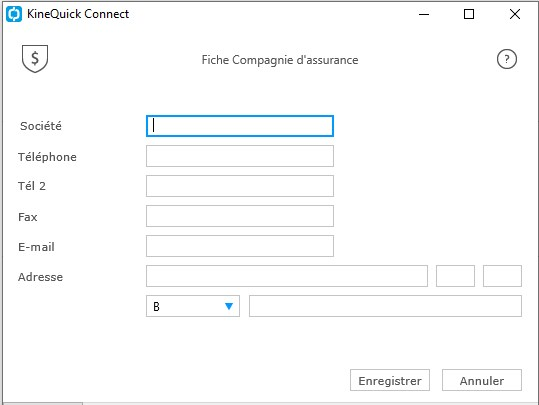Close the KineQuick Connect window

coord(515,14)
